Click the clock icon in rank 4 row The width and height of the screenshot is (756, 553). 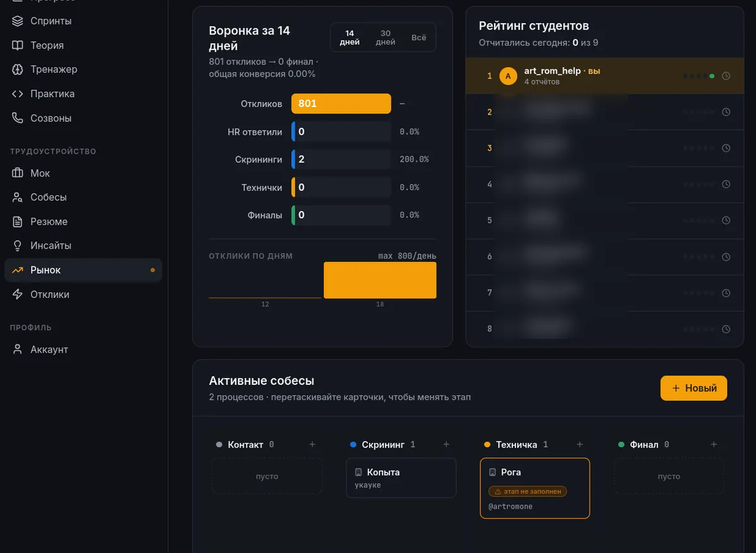click(726, 185)
